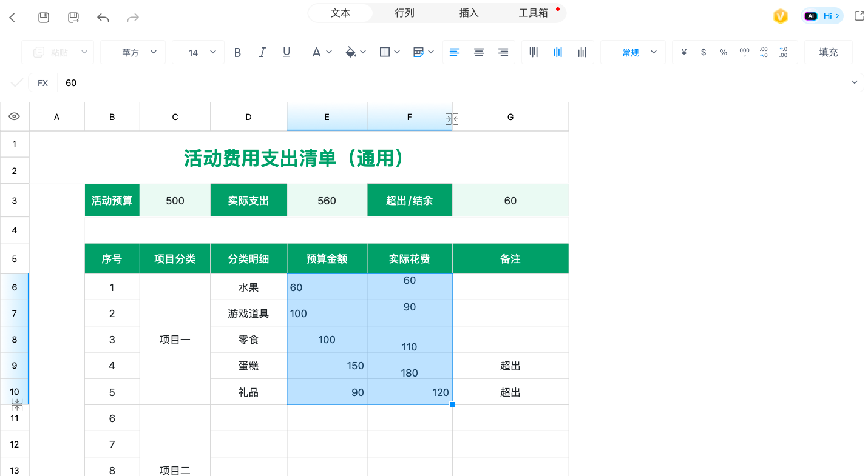
Task: Click the 填充 button
Action: click(x=829, y=53)
